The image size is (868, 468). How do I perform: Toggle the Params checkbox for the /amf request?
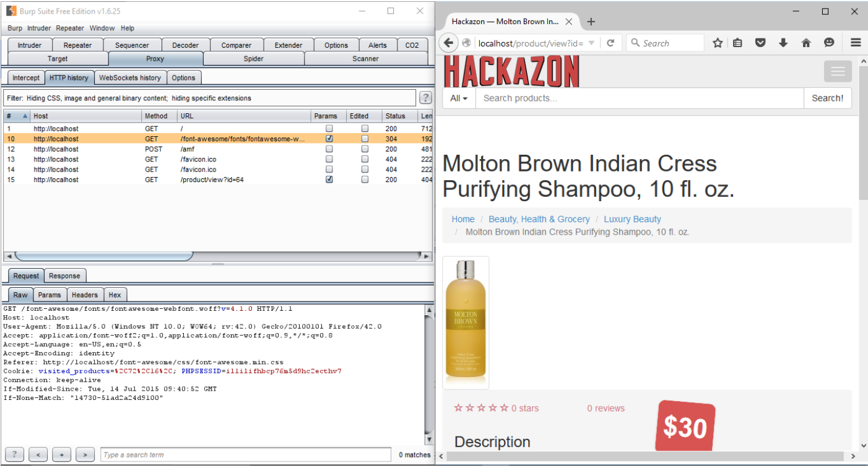coord(329,149)
